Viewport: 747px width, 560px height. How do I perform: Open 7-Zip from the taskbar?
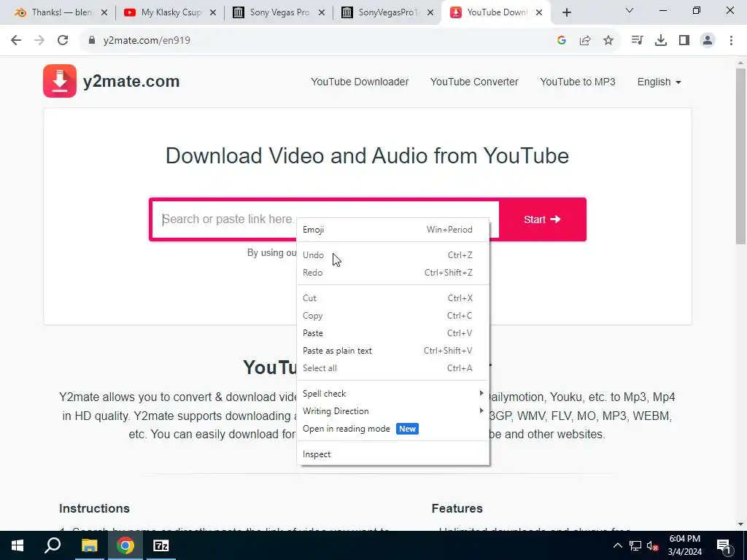click(x=161, y=545)
